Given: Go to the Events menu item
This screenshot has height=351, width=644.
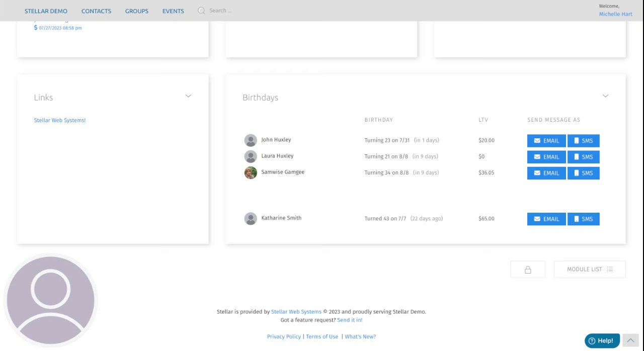Looking at the screenshot, I should pos(173,11).
